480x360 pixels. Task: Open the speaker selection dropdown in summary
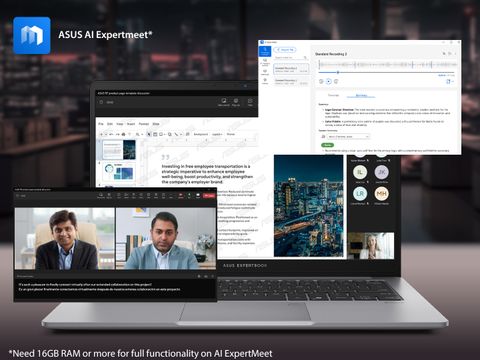tap(349, 137)
